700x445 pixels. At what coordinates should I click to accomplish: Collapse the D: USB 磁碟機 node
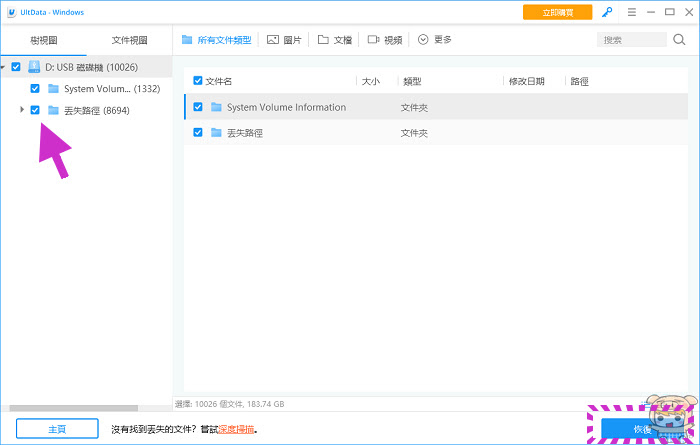[x=3, y=67]
